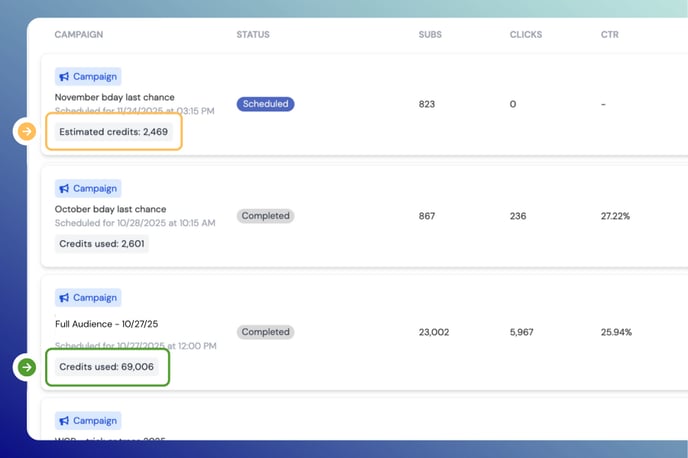Open the November bday last chance campaign
The height and width of the screenshot is (458, 688).
pos(115,97)
